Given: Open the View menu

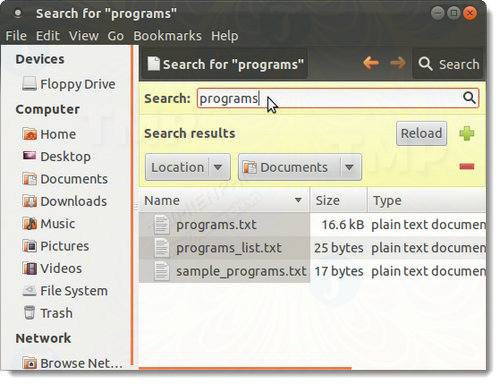Looking at the screenshot, I should (84, 36).
